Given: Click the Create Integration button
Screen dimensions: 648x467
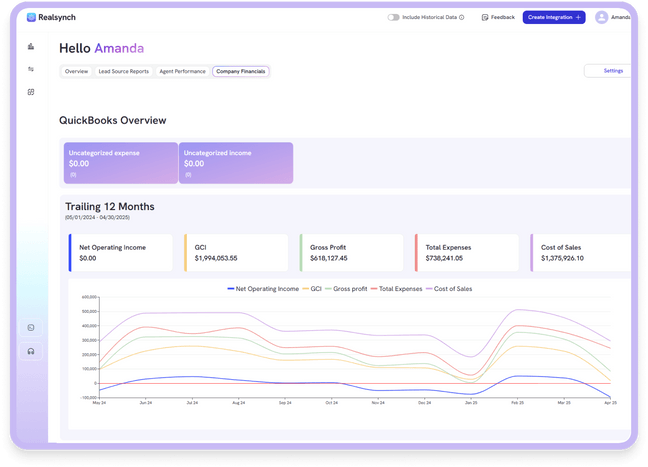Looking at the screenshot, I should point(554,17).
